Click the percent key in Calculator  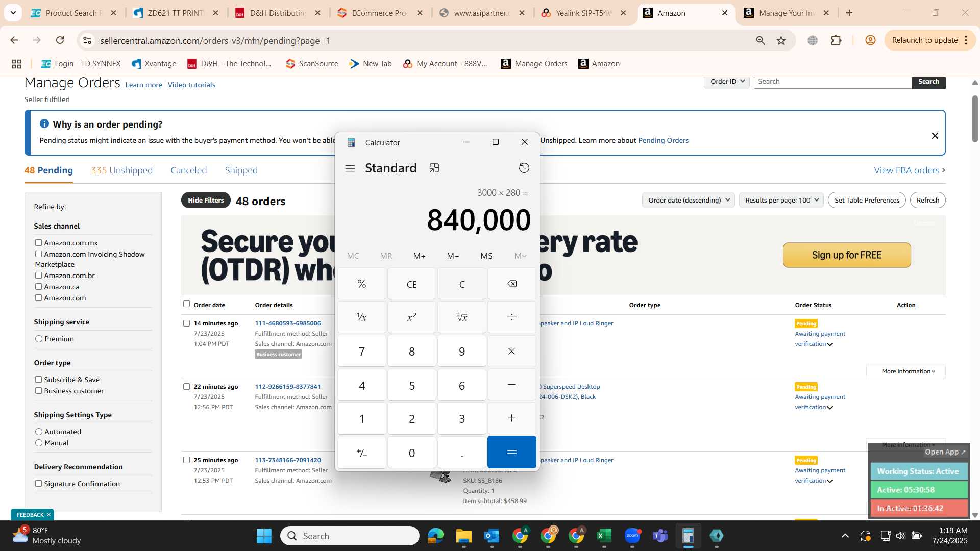coord(362,284)
